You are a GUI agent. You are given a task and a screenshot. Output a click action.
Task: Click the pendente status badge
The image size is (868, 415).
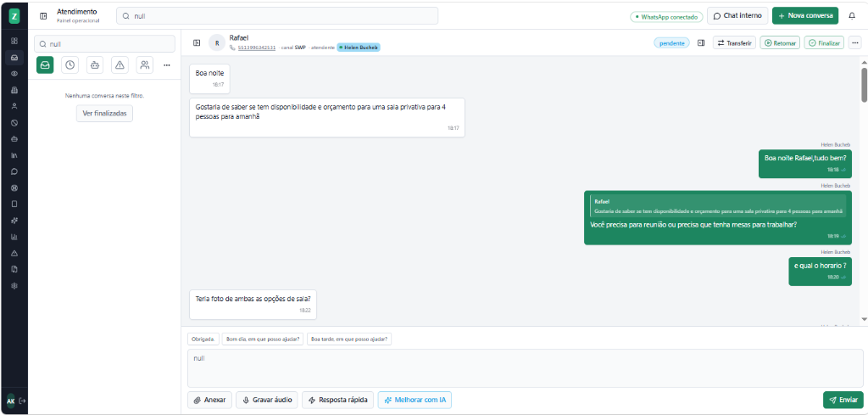(671, 42)
